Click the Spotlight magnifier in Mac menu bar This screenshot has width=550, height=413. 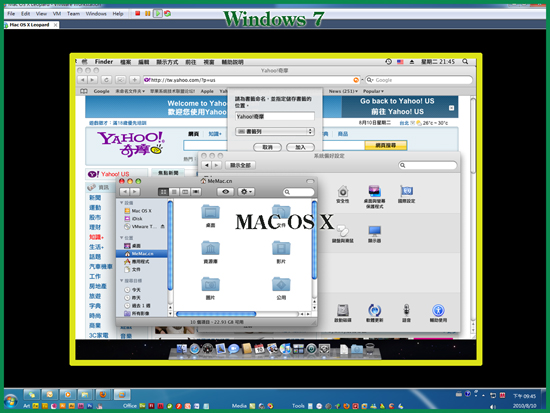465,61
